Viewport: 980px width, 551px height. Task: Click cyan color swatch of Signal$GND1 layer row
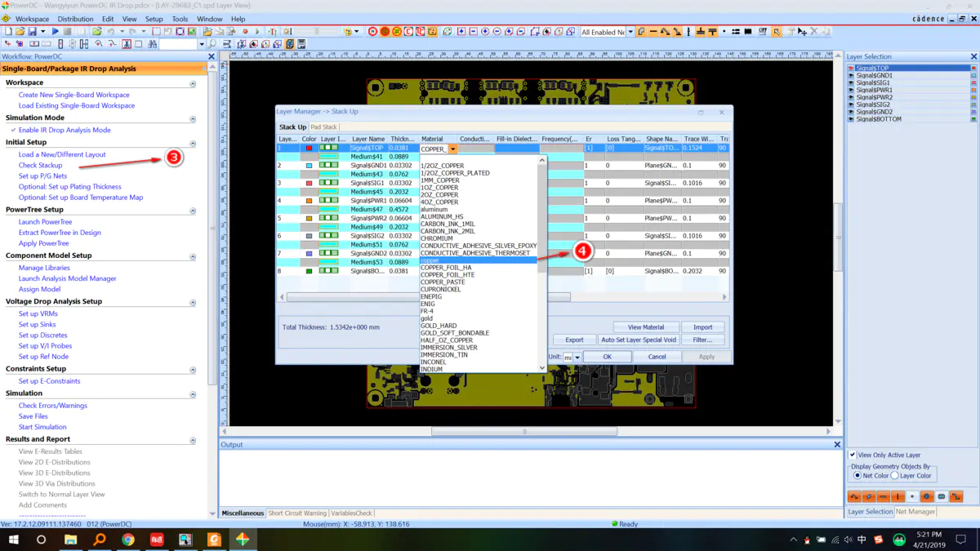[309, 166]
